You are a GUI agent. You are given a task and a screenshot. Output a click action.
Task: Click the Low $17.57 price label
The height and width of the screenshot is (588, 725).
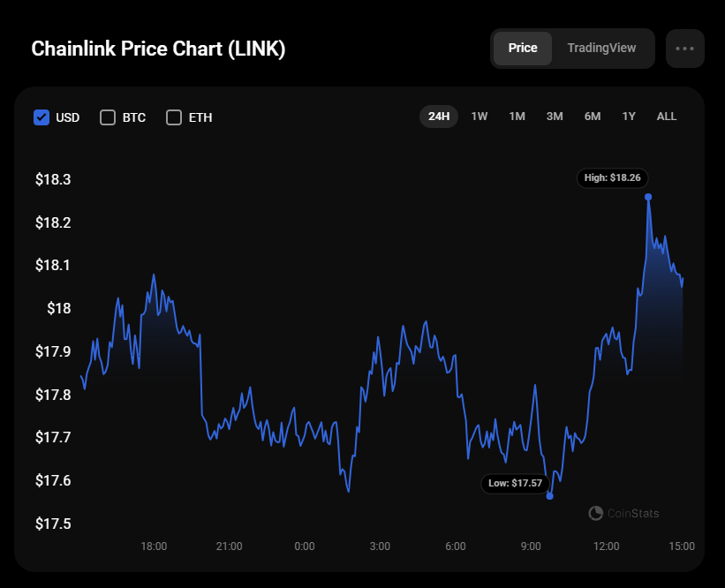click(x=515, y=483)
